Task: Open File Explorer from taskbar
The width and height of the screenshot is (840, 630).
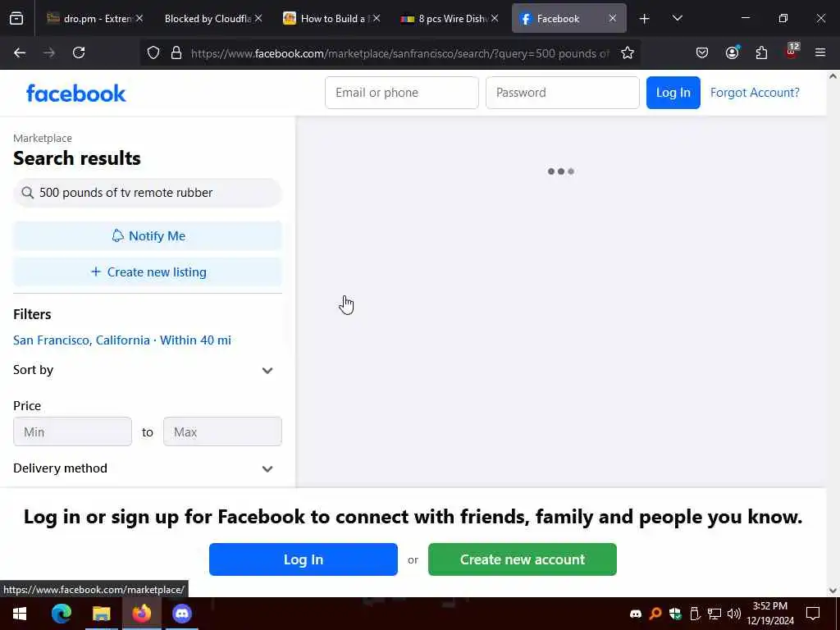Action: pyautogui.click(x=101, y=614)
